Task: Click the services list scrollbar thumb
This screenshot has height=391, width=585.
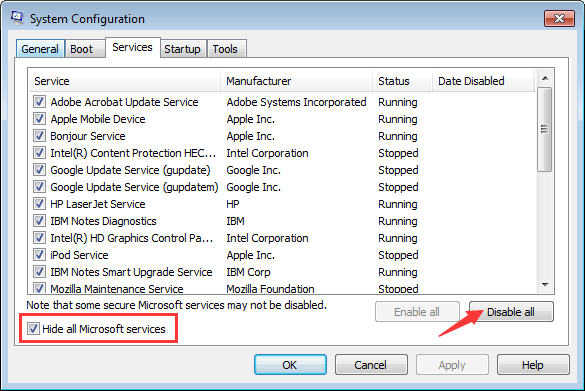Action: [545, 129]
